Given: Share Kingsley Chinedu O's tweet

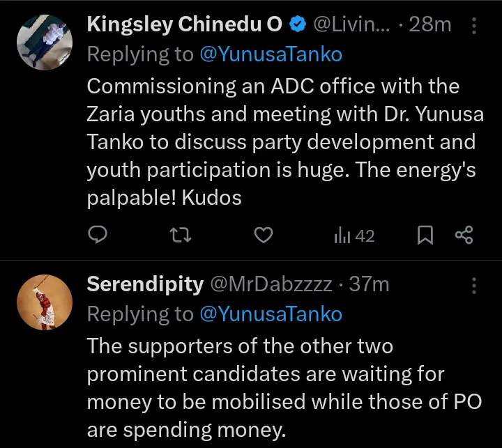Looking at the screenshot, I should (464, 236).
